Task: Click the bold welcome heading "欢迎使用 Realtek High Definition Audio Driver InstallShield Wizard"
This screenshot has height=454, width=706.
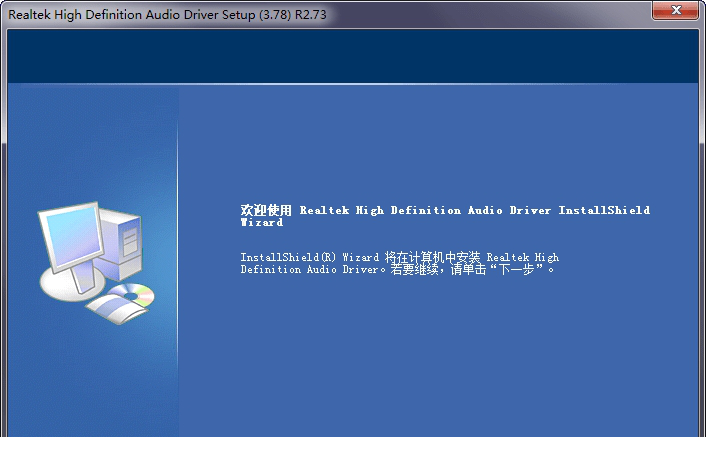Action: 445,216
